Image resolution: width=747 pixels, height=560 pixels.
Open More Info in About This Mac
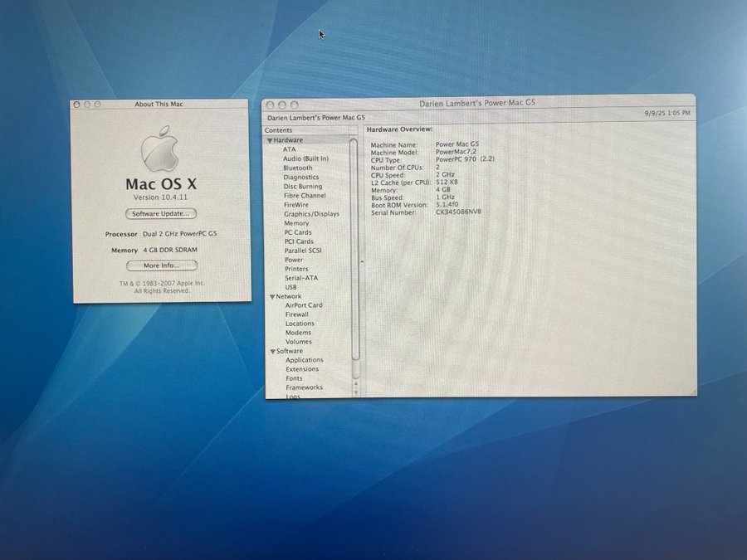tap(162, 265)
